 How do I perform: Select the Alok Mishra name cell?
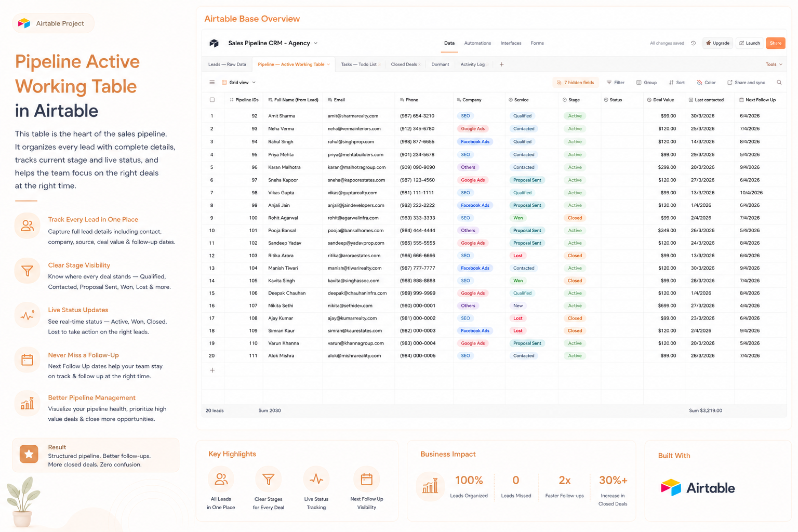tap(292, 356)
